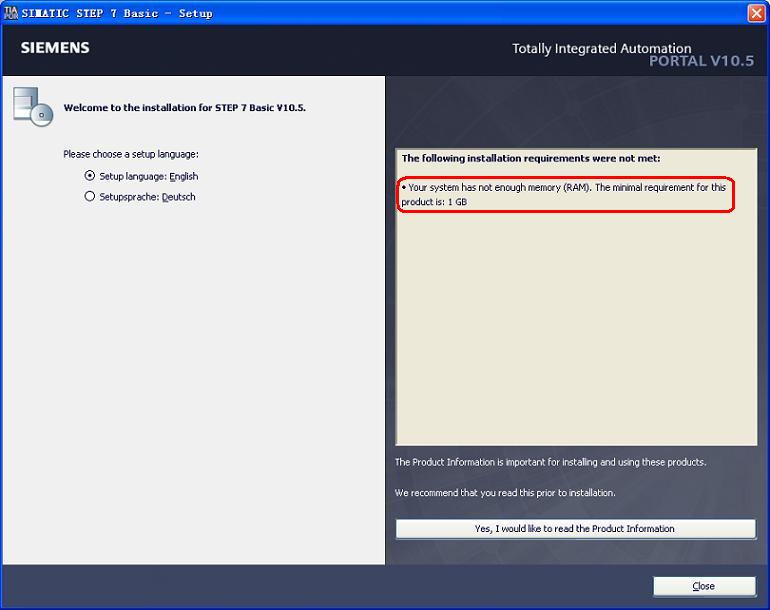Click the TIA application icon in title bar
The width and height of the screenshot is (770, 610).
tap(11, 13)
